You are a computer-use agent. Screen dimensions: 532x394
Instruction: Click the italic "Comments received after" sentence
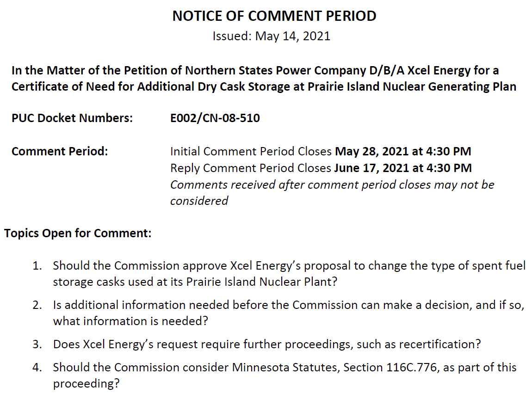(332, 185)
